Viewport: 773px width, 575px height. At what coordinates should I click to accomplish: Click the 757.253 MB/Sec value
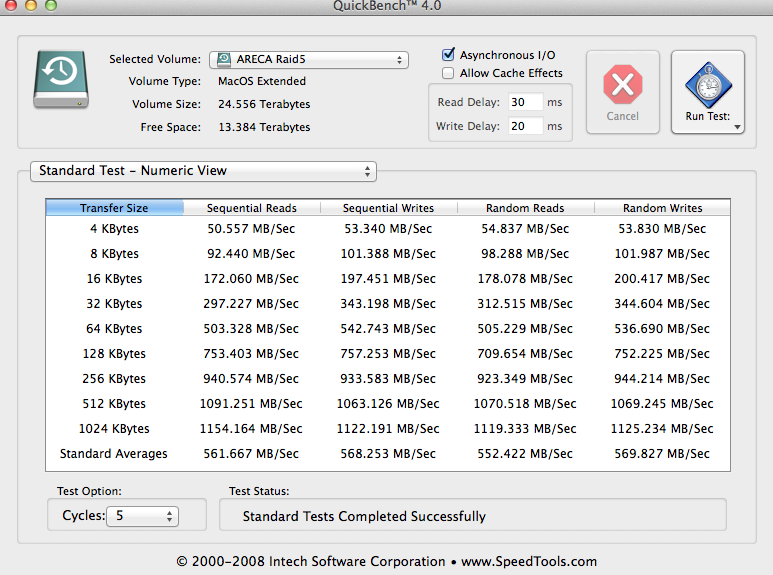(x=388, y=354)
